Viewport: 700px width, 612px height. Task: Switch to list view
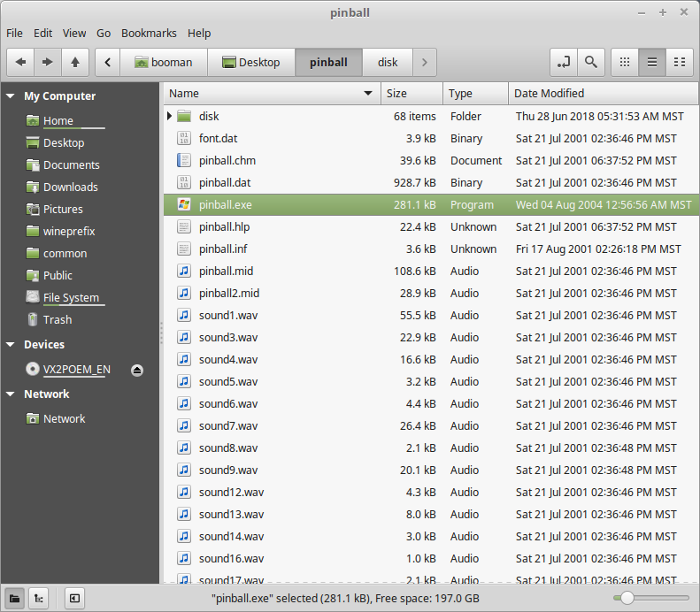click(652, 62)
